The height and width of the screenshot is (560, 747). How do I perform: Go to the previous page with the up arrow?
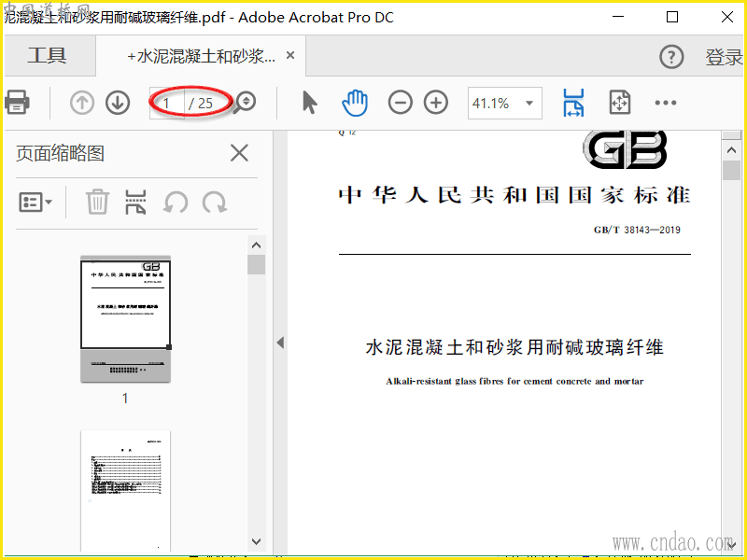point(82,103)
